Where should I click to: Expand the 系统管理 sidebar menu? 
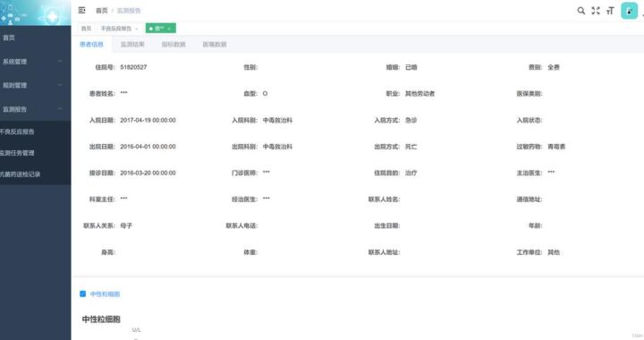(x=35, y=62)
